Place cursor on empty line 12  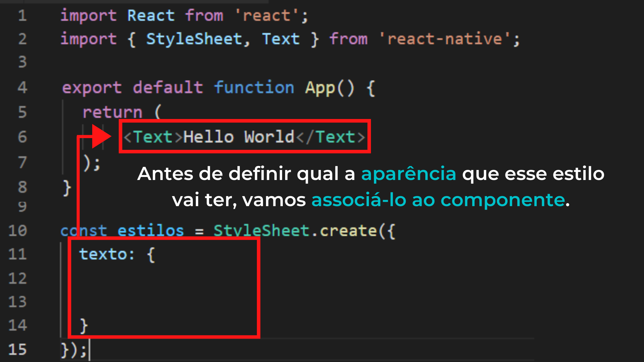[x=168, y=278]
